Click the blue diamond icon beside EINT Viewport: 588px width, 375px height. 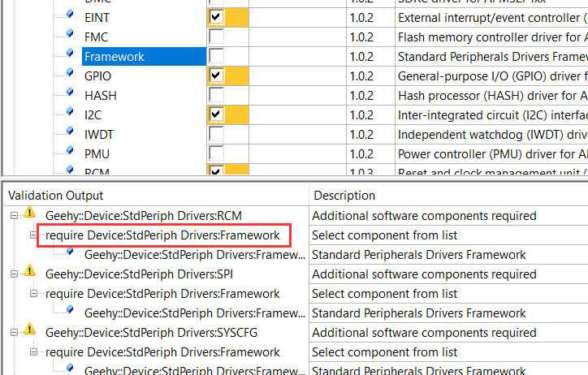click(x=70, y=15)
